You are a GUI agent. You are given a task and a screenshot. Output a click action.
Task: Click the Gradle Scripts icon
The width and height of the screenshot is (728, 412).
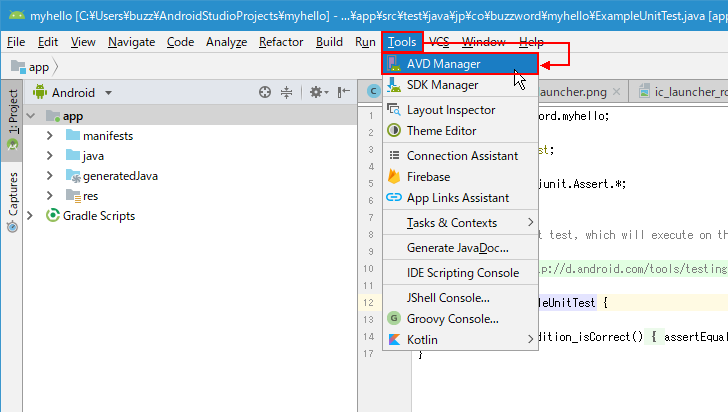pos(52,215)
